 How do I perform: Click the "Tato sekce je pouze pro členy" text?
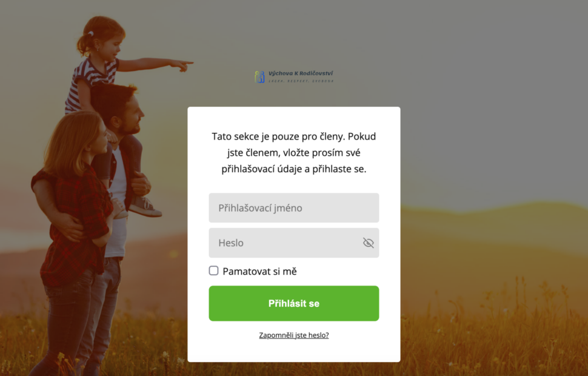278,136
